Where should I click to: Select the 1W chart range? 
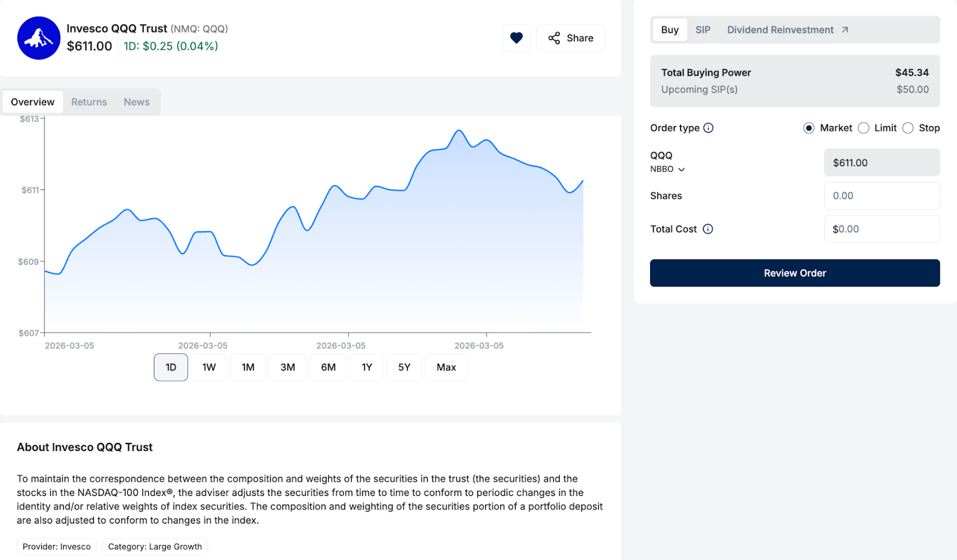pyautogui.click(x=209, y=367)
